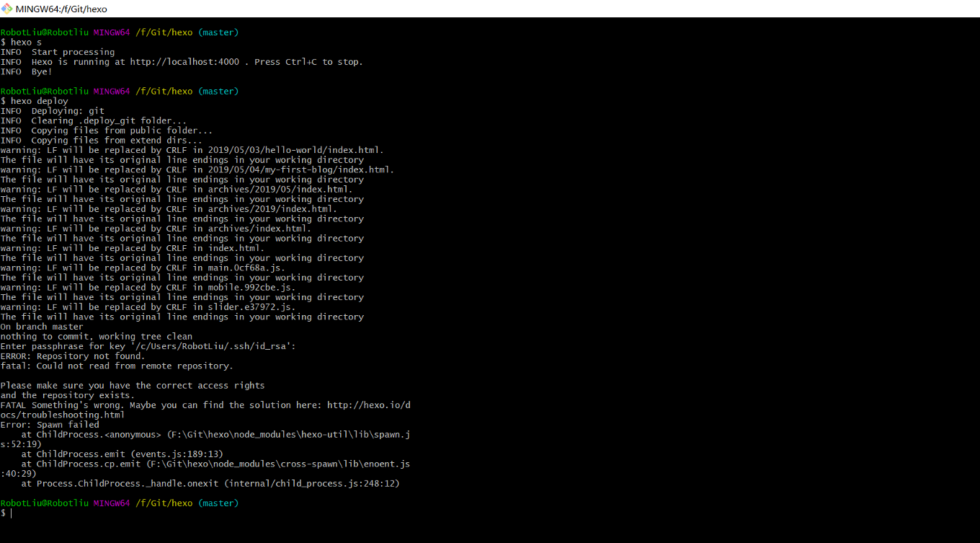Click the archives/2019/05/index.html warning line
The width and height of the screenshot is (980, 543).
click(x=177, y=189)
